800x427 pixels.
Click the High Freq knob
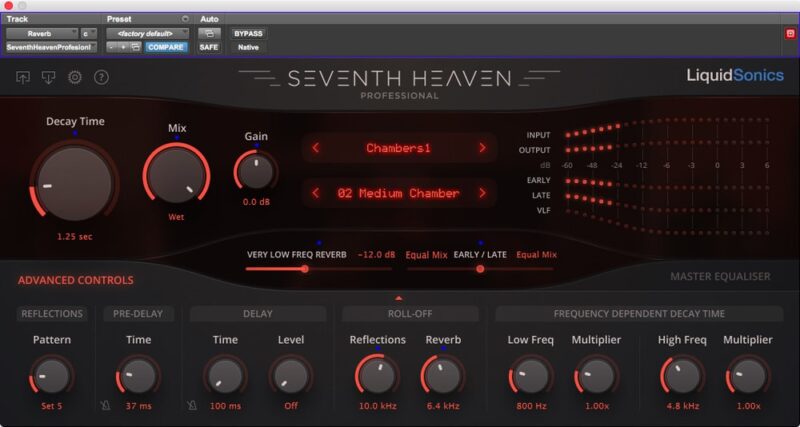tap(682, 376)
